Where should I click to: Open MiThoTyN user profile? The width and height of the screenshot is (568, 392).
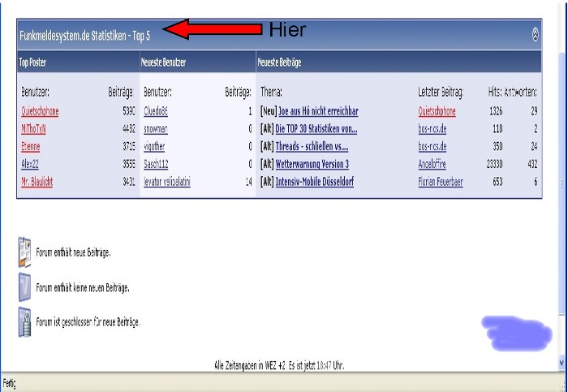(34, 129)
